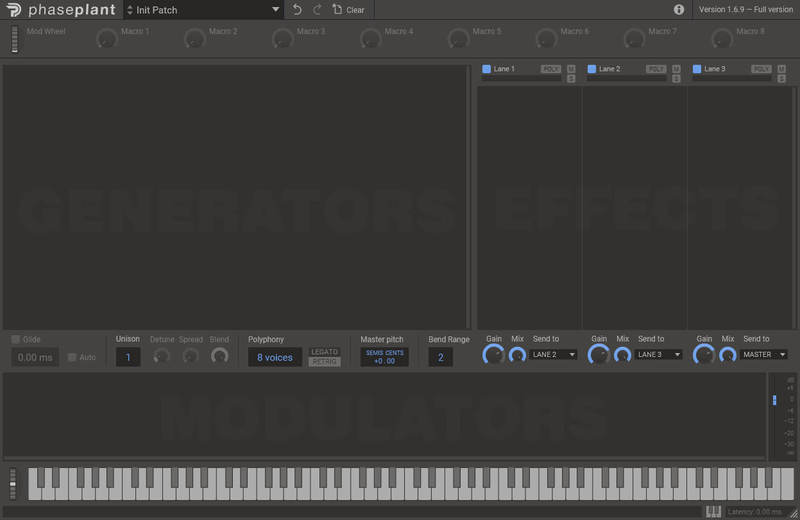Image resolution: width=800 pixels, height=520 pixels.
Task: Solo Lane 2 with S button
Action: coord(676,78)
